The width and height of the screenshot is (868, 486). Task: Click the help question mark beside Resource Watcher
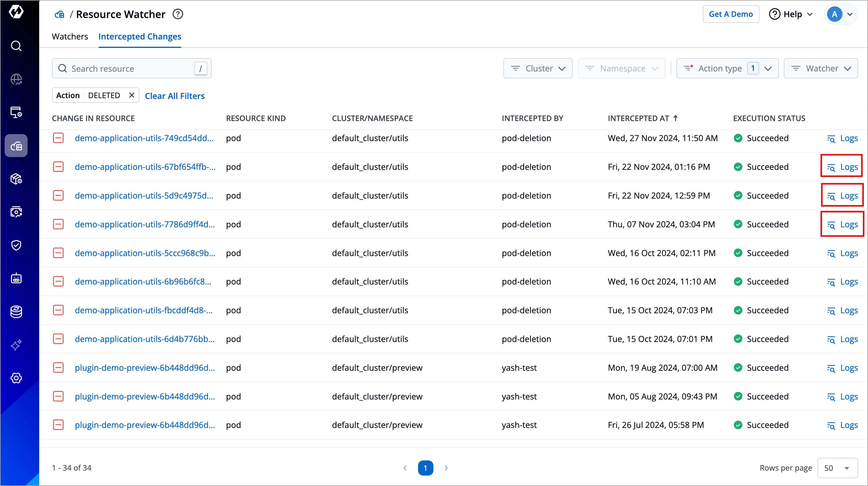[x=178, y=14]
